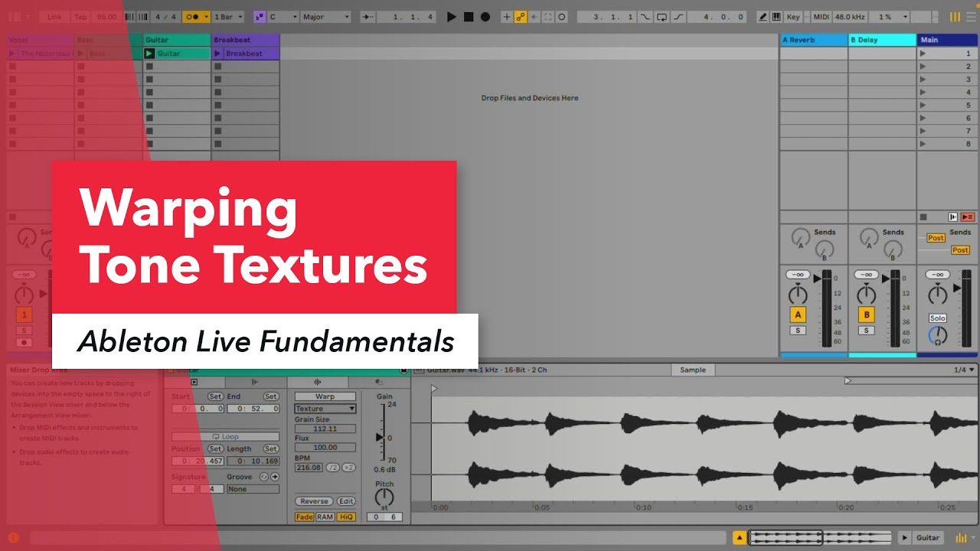Open the root note C dropdown
Image resolution: width=980 pixels, height=551 pixels.
coord(282,17)
